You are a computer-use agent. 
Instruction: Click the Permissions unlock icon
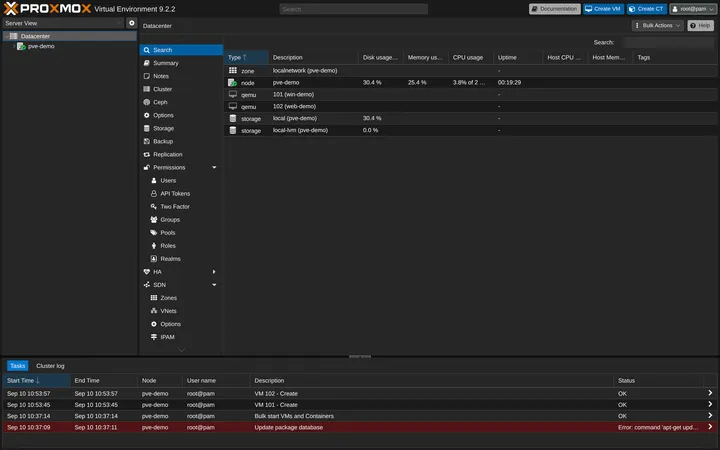click(x=146, y=168)
